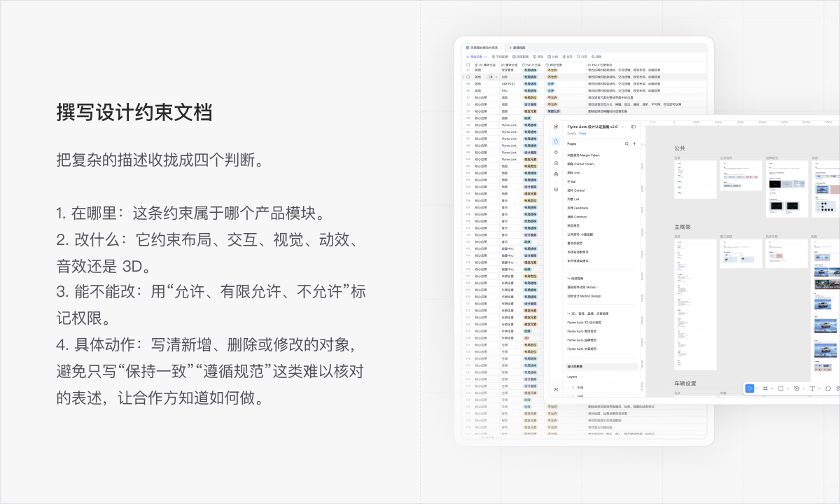Add a new page with plus icon
The height and width of the screenshot is (504, 840).
coord(634,143)
